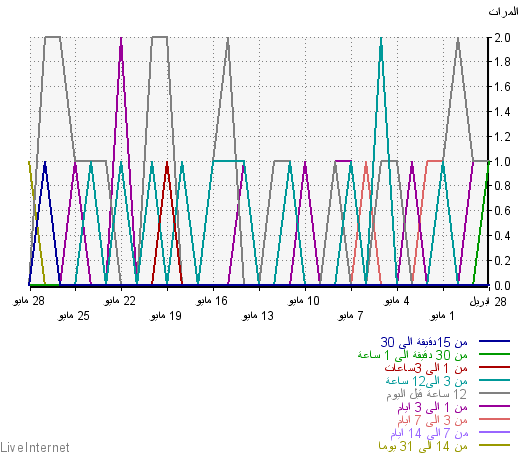This screenshot has height=457, width=520.
Task: Click the salmon legend line swatch
Action: pyautogui.click(x=494, y=419)
